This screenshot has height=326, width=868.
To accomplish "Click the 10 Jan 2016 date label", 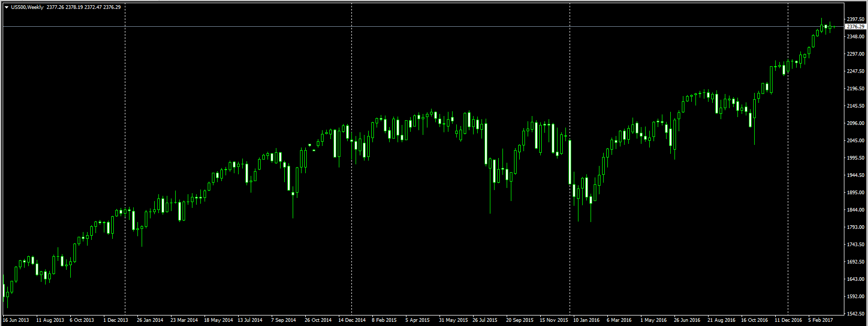I will tap(586, 320).
